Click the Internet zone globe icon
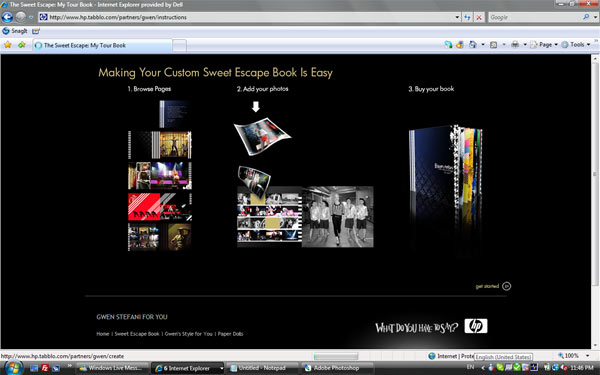600x375 pixels. click(x=432, y=356)
